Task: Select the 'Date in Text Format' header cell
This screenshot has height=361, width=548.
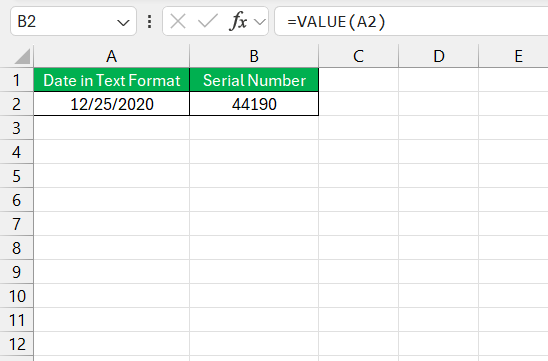Action: click(111, 80)
